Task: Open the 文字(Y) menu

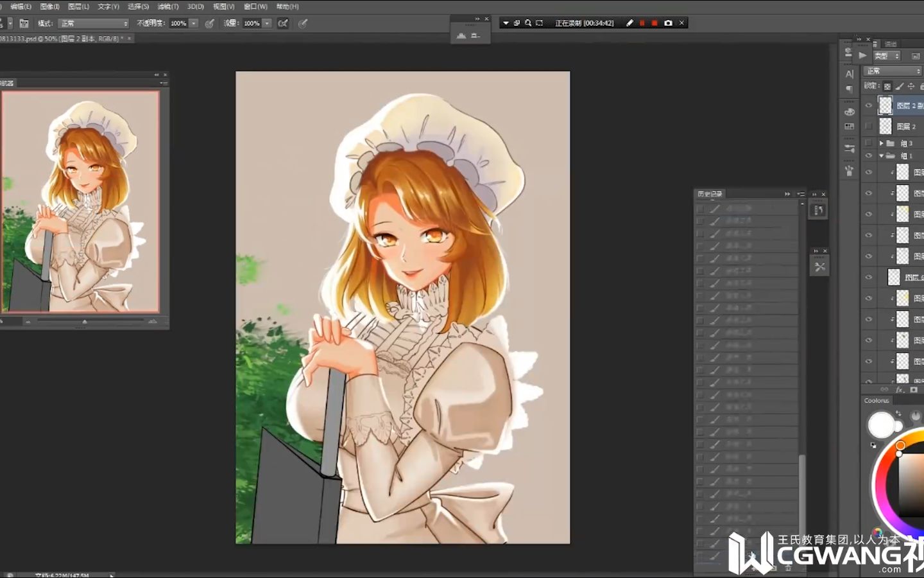Action: pyautogui.click(x=108, y=6)
